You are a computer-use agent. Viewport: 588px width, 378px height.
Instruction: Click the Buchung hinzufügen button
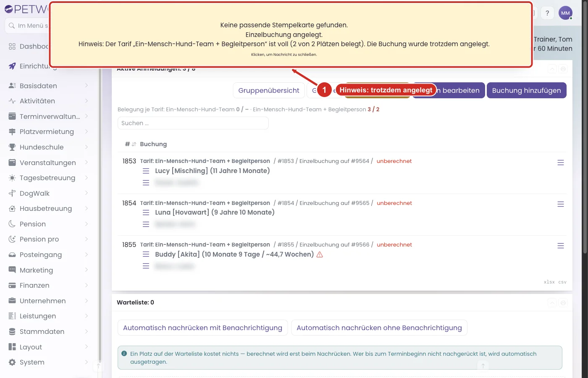(526, 90)
